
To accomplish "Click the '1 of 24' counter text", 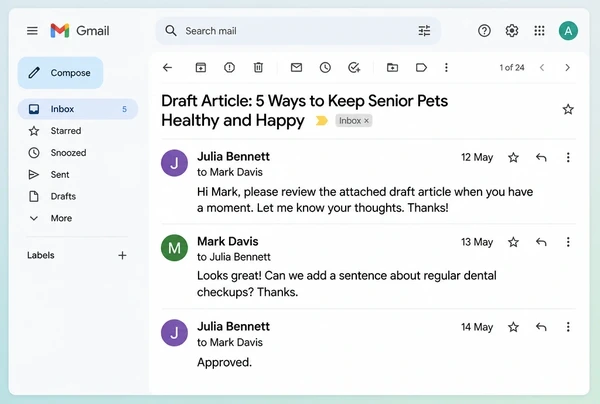I will click(x=512, y=68).
